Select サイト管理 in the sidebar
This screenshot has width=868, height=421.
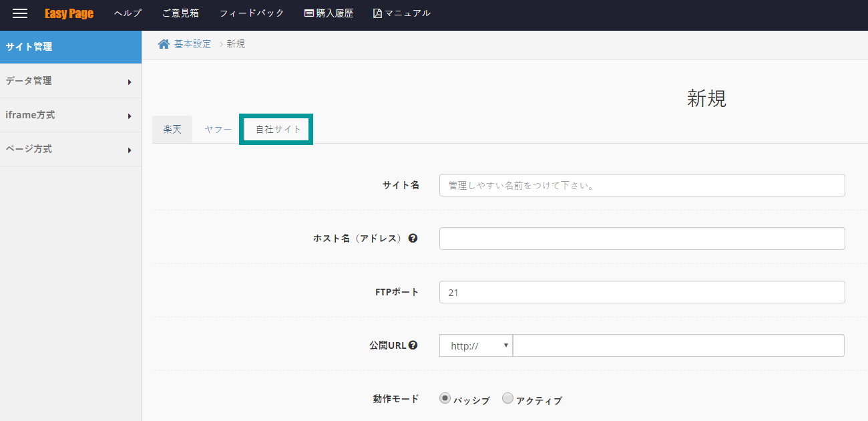coord(71,47)
